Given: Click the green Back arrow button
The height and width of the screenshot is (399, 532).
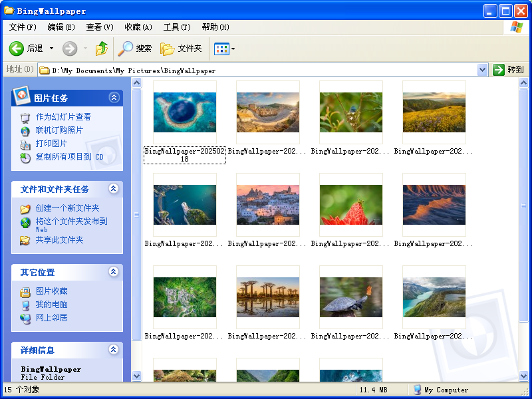Looking at the screenshot, I should 16,49.
